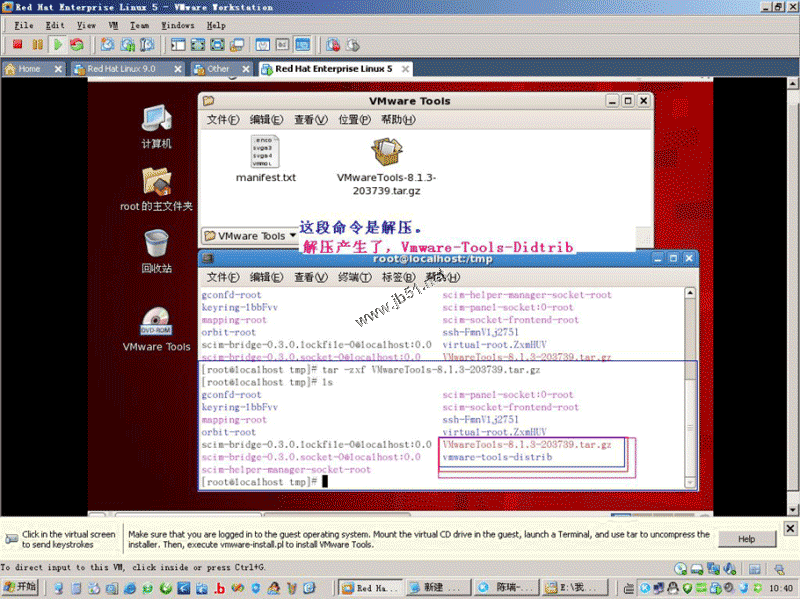Click the Revert to Snapshot toolbar icon

pos(128,45)
